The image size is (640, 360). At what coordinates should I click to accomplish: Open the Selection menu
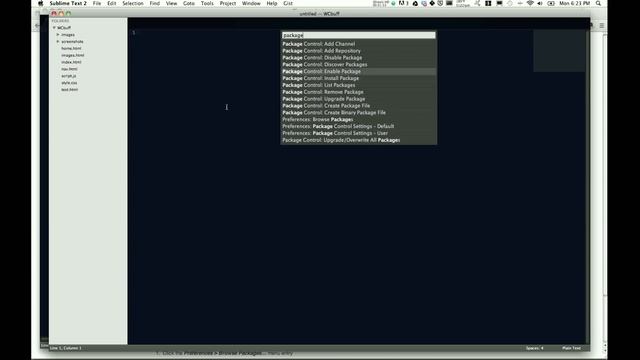pos(133,3)
